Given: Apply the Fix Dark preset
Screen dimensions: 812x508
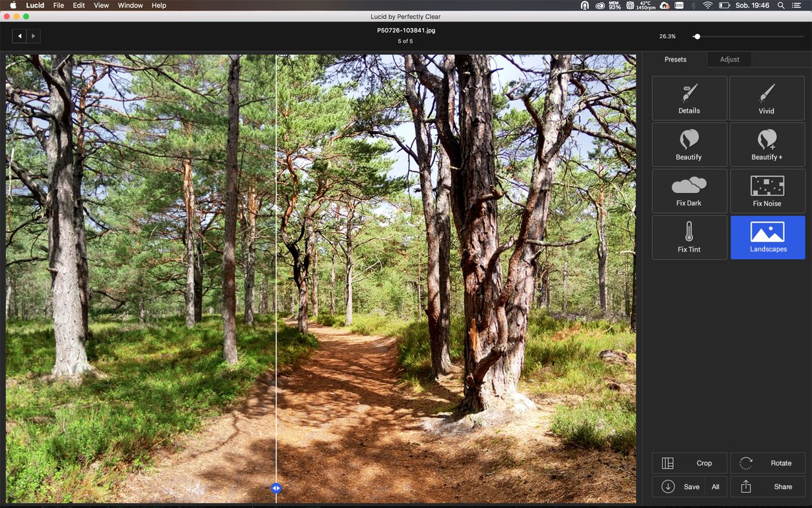Looking at the screenshot, I should (690, 191).
